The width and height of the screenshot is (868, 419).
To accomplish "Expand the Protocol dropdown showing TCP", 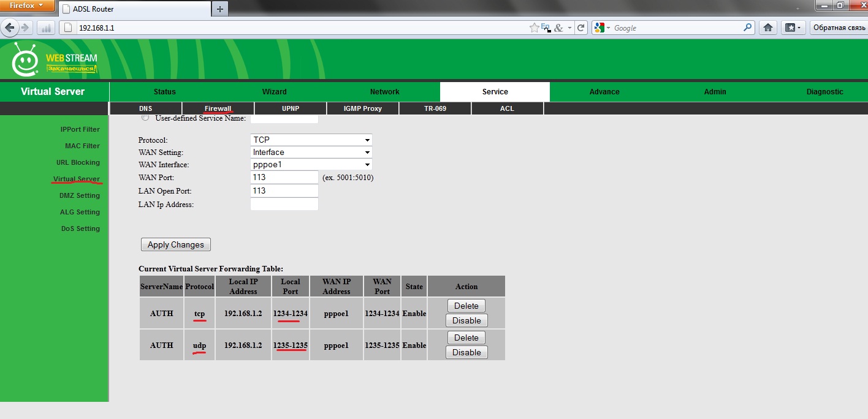I will [x=311, y=140].
